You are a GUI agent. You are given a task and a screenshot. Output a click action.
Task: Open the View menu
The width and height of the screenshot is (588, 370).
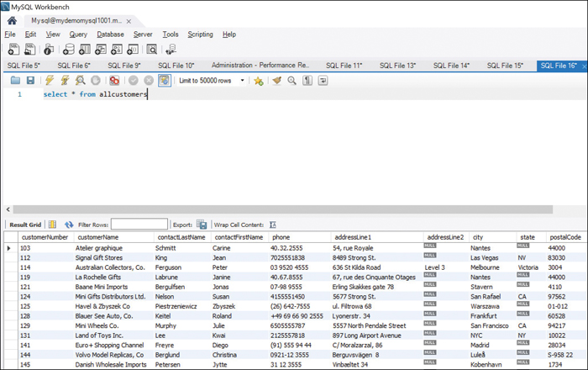tap(53, 34)
